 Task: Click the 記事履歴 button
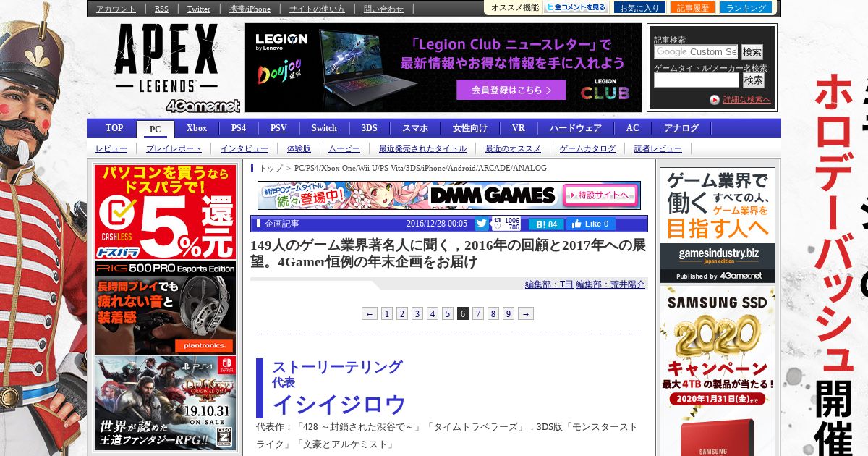(x=693, y=7)
